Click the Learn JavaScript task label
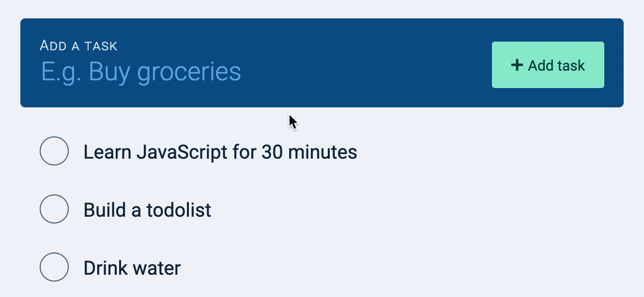 tap(220, 152)
